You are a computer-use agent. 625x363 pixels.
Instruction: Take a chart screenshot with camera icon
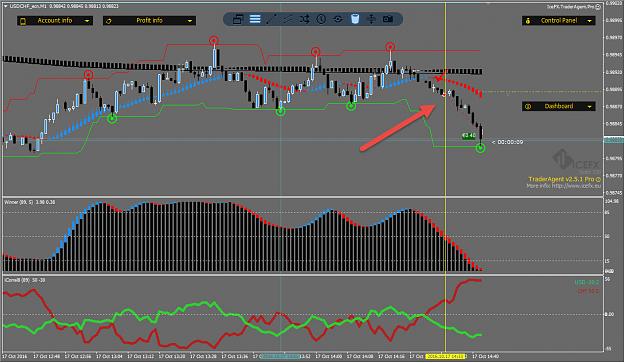(388, 19)
